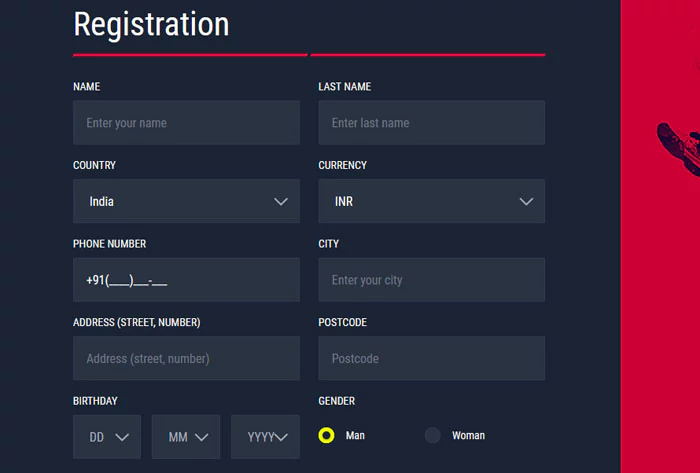The width and height of the screenshot is (700, 473).
Task: Click the chevron arrow beside YYYY
Action: click(x=281, y=437)
